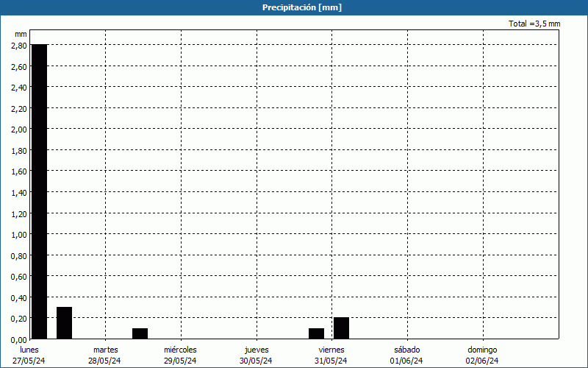Click the 1,00 y-axis value
Image resolution: width=588 pixels, height=368 pixels.
20,235
